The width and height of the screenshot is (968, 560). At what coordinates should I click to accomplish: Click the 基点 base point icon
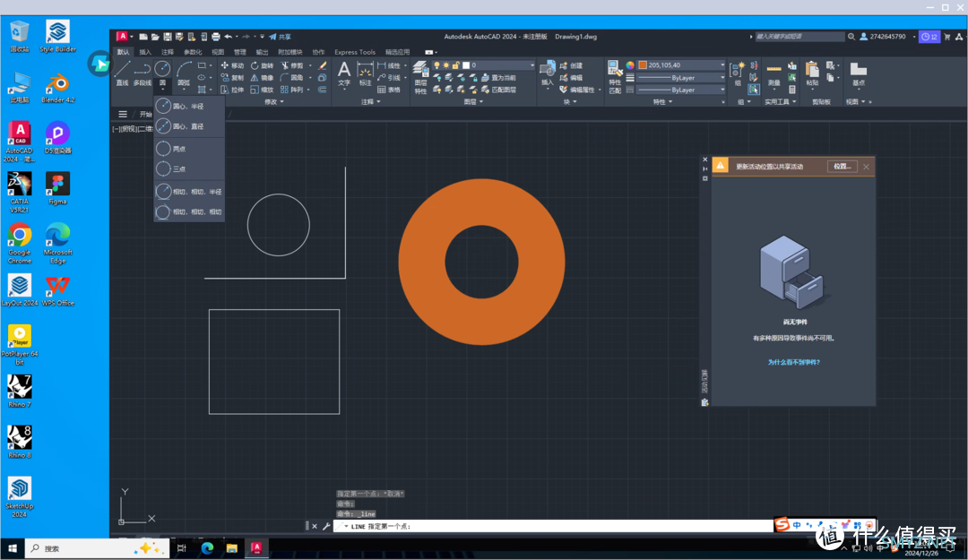pos(858,73)
